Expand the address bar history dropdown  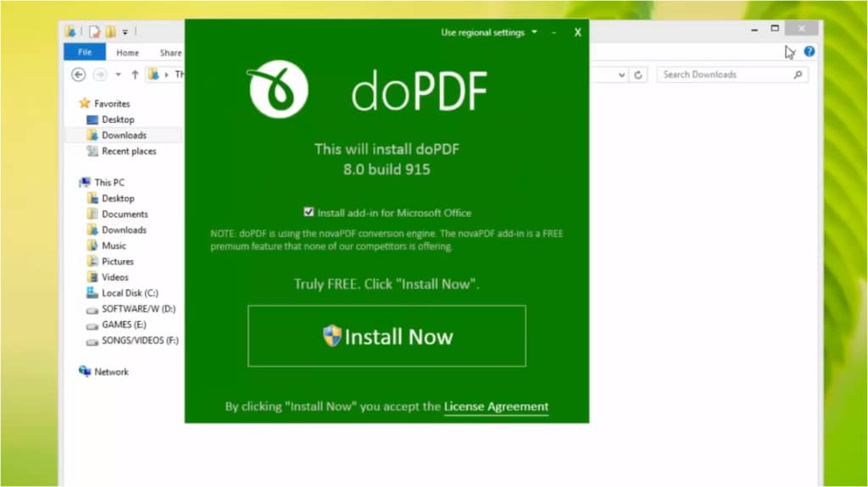click(x=621, y=75)
